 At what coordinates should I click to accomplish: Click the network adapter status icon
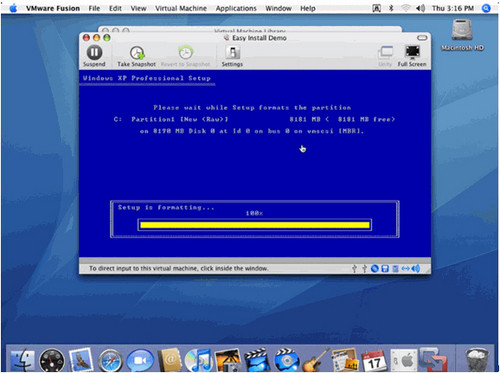[405, 269]
